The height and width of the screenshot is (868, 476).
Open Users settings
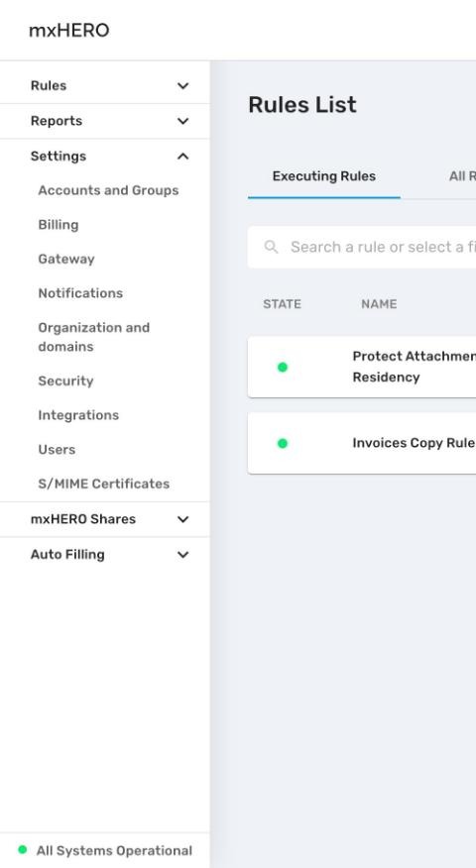coord(57,450)
